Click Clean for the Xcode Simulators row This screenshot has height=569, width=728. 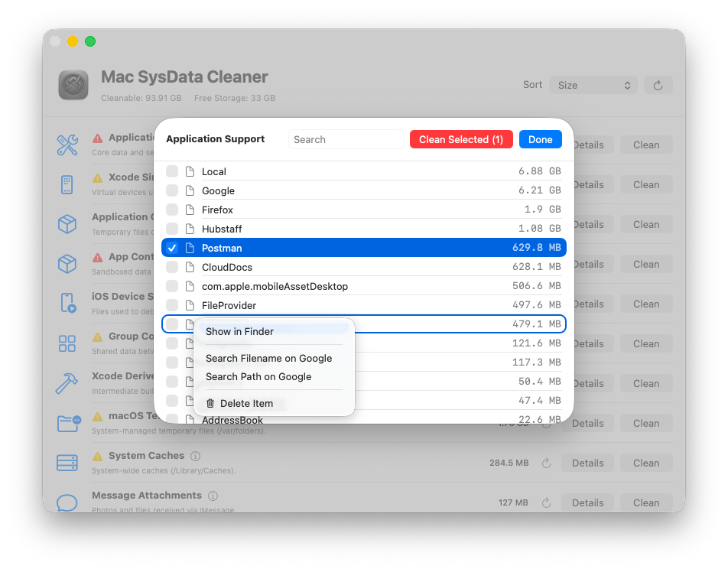(x=646, y=185)
